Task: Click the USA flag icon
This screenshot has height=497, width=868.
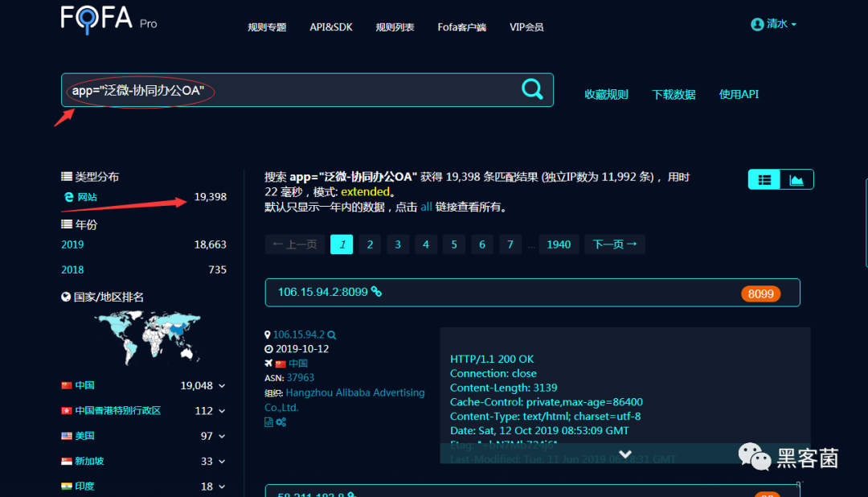Action: 67,436
